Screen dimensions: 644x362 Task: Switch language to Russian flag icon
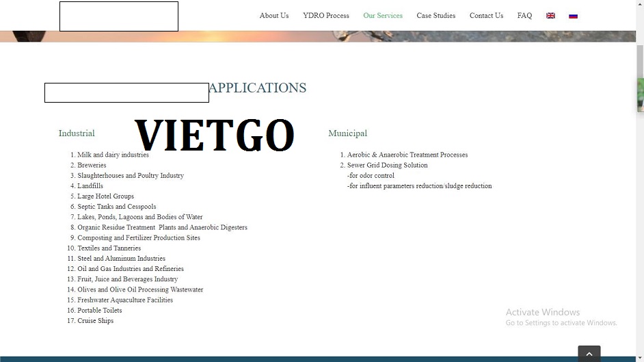pyautogui.click(x=573, y=16)
